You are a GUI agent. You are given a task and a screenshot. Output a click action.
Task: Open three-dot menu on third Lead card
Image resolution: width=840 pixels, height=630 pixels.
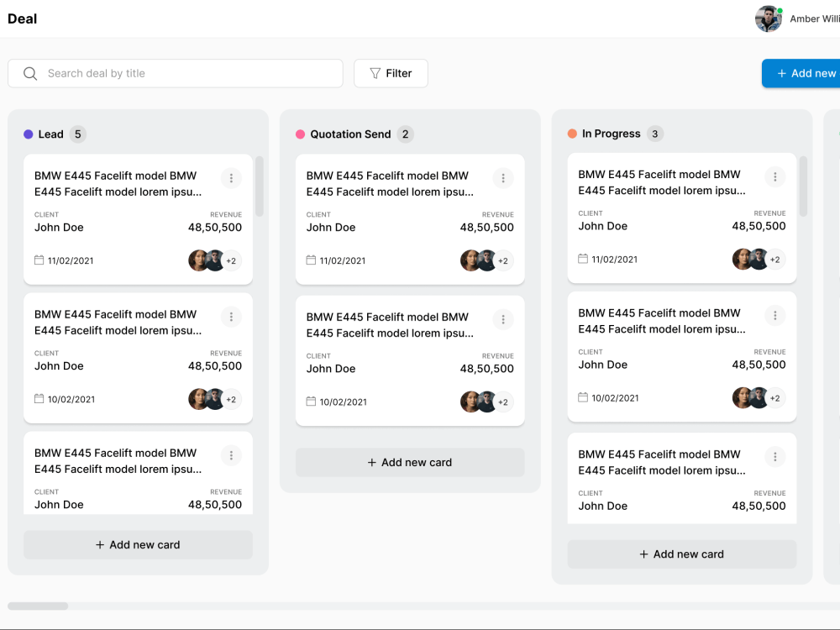point(231,455)
